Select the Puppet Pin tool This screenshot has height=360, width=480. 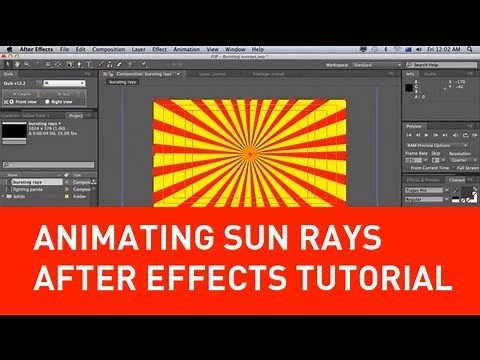(x=144, y=64)
